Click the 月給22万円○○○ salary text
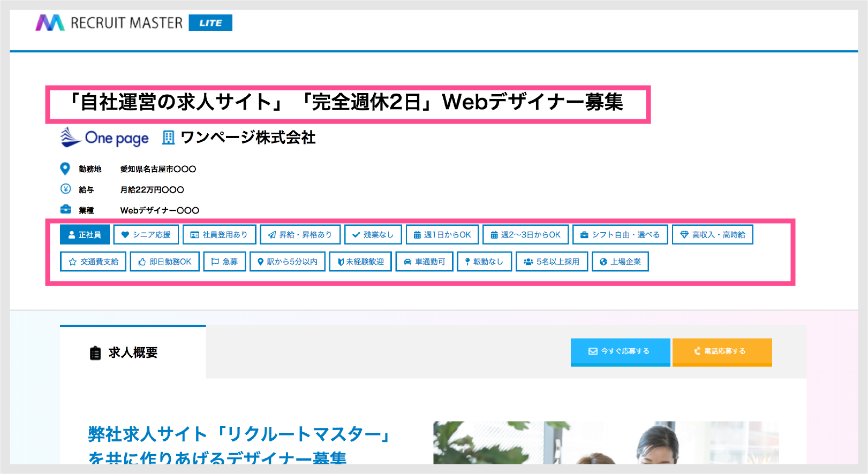Viewport: 868px width, 474px height. pyautogui.click(x=152, y=190)
